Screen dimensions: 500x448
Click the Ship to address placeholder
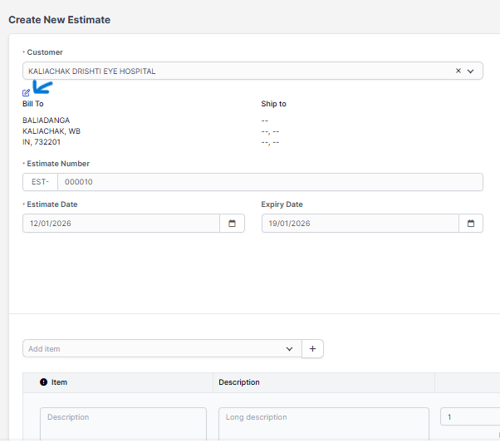pyautogui.click(x=270, y=131)
